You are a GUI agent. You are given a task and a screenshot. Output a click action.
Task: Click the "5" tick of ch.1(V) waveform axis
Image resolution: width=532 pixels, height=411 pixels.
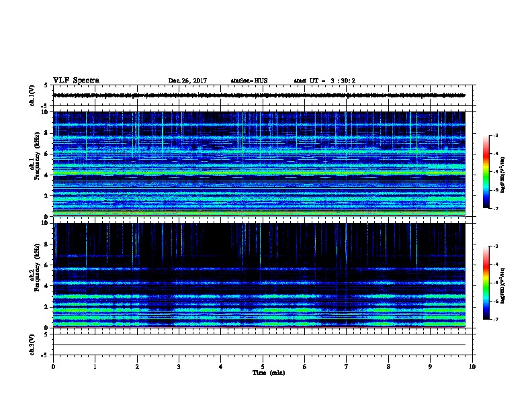(47, 85)
